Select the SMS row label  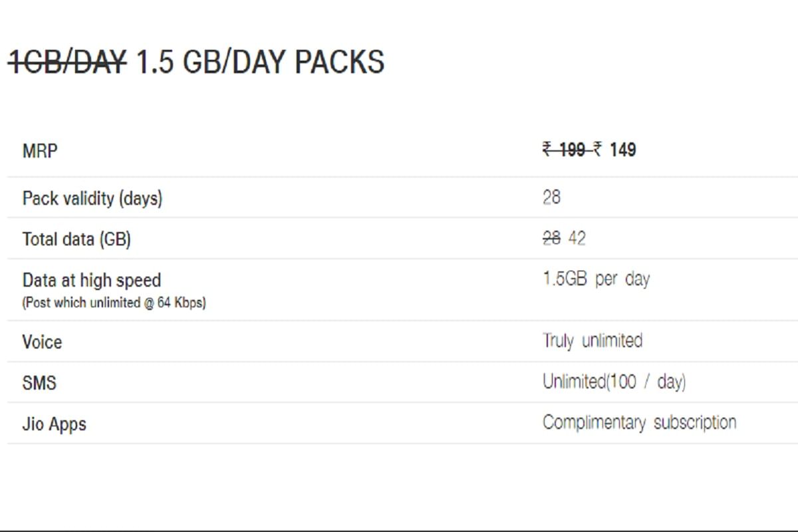(x=39, y=383)
